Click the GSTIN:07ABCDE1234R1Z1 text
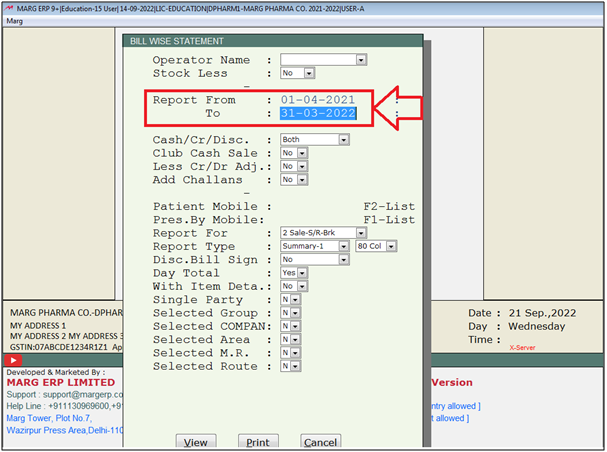The width and height of the screenshot is (607, 452). [x=58, y=347]
